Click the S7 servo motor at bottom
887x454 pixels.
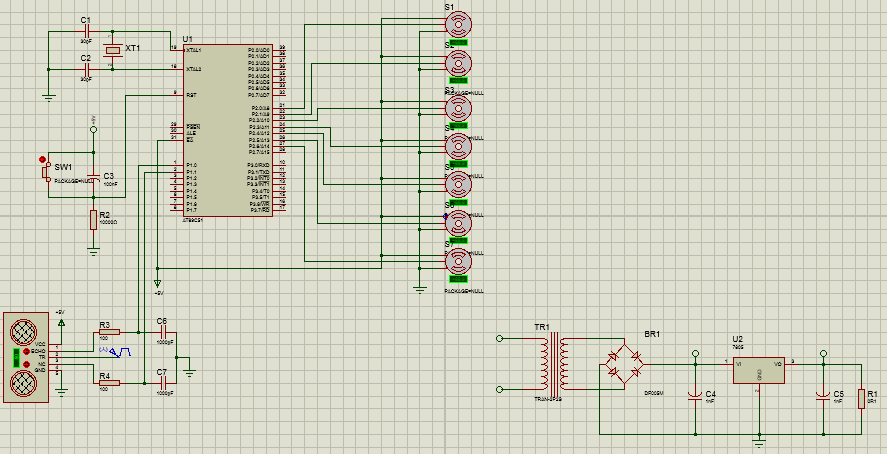[457, 262]
